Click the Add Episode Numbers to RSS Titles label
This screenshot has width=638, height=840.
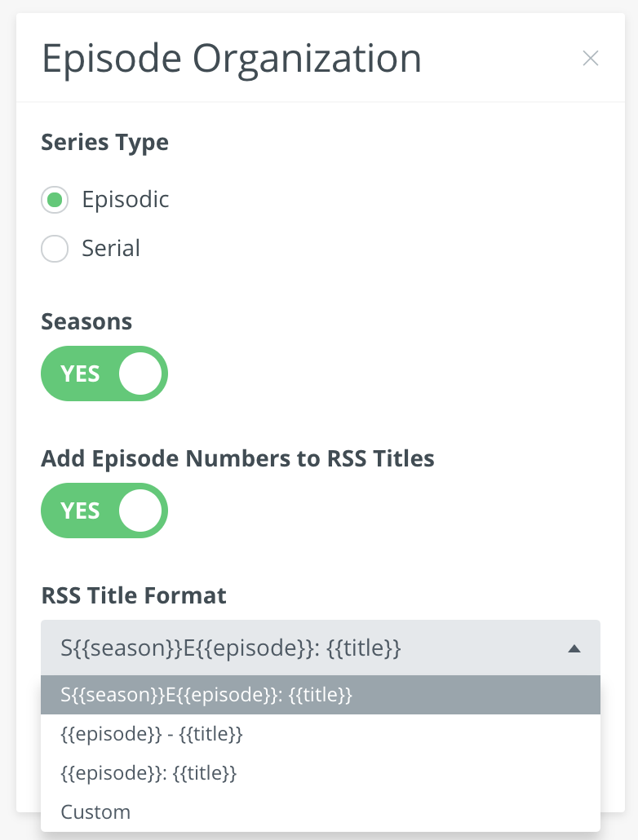(237, 458)
